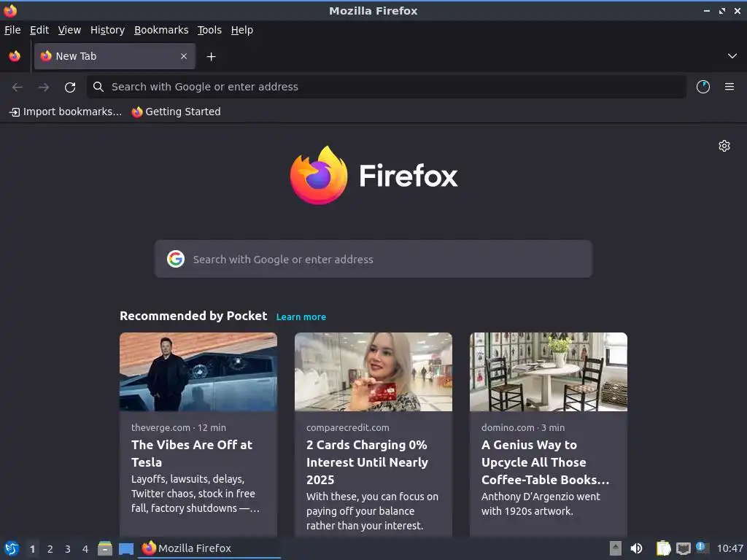Click the Back navigation arrow

pos(18,87)
